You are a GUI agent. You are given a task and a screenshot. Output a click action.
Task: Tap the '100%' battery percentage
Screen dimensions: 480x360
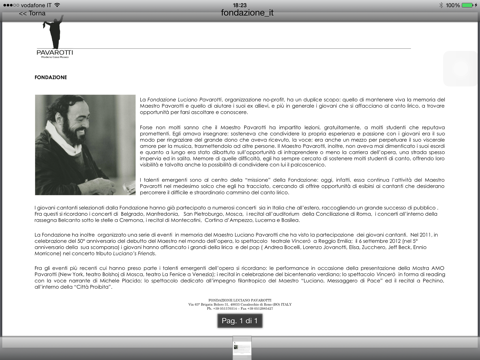[x=453, y=5]
